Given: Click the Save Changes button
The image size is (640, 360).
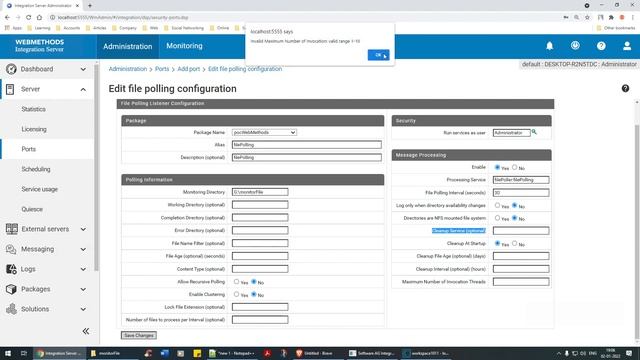Looking at the screenshot, I should pyautogui.click(x=139, y=335).
